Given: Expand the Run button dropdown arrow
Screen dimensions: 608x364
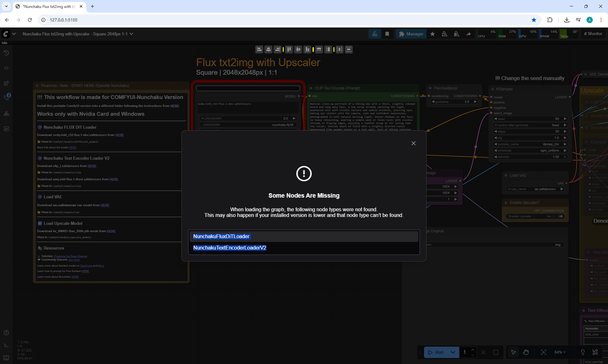Looking at the screenshot, I should click(453, 352).
